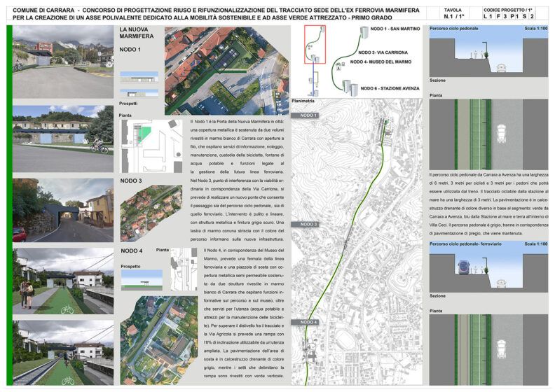Open the Nodo 3 aerial view image
555x392 pixels.
[x=151, y=213]
